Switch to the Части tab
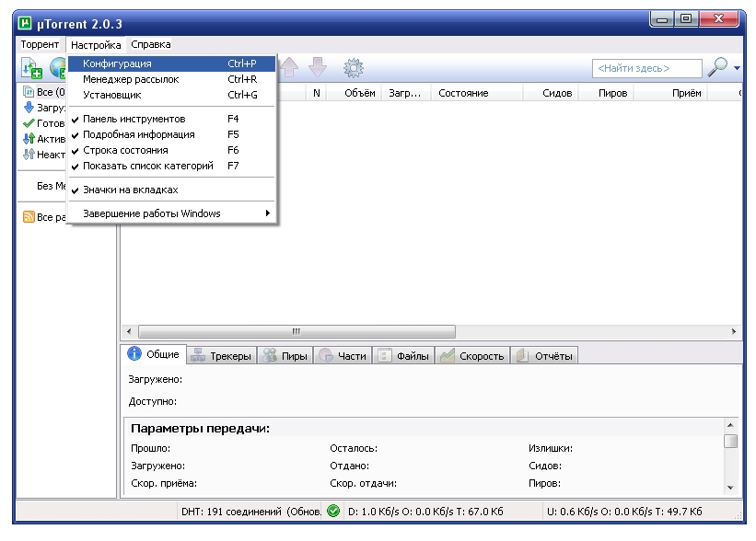The width and height of the screenshot is (756, 541). pyautogui.click(x=343, y=356)
